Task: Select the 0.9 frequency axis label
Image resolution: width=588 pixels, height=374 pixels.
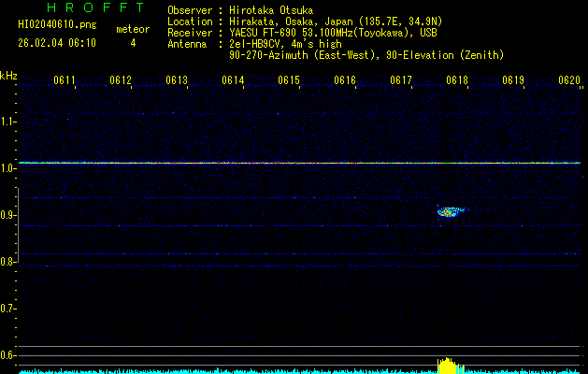Action: [8, 215]
